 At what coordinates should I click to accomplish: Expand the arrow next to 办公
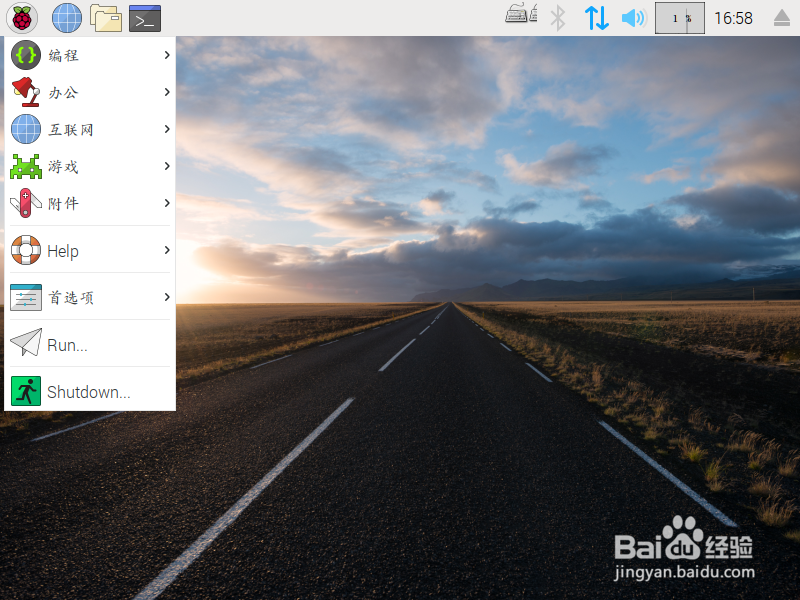tap(167, 92)
